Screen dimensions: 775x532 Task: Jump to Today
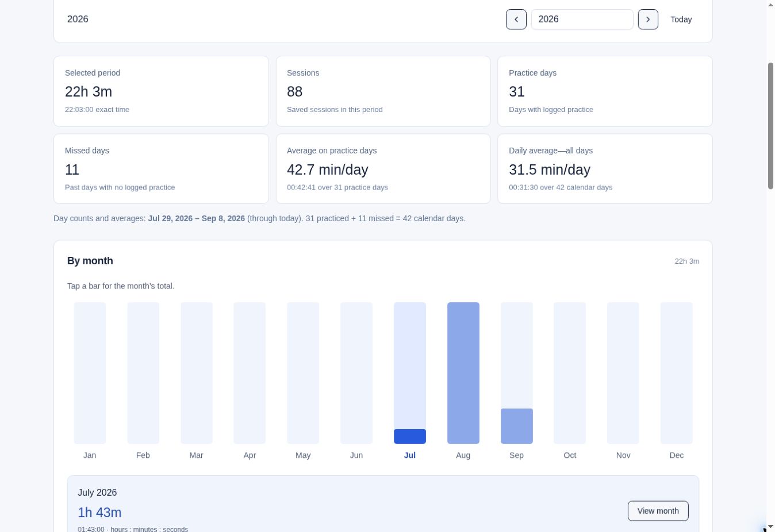(681, 20)
